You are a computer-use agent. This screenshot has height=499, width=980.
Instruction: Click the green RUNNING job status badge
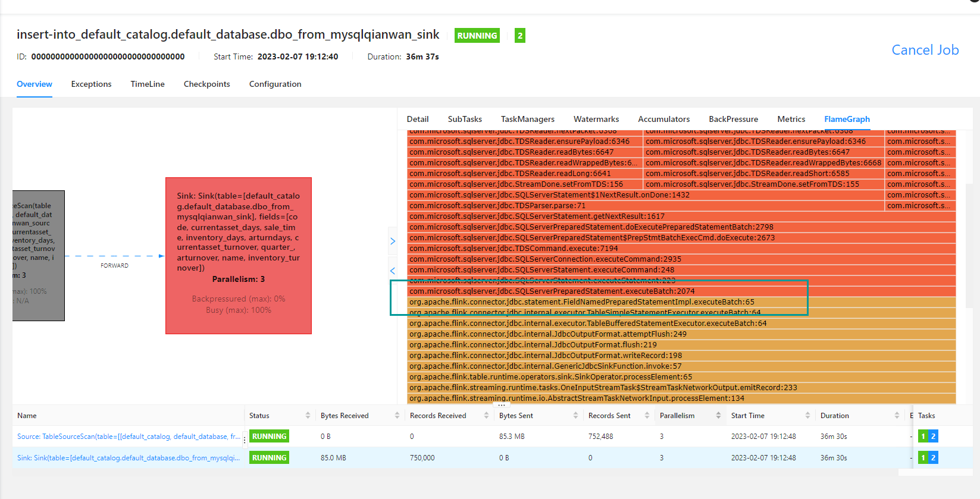point(477,36)
